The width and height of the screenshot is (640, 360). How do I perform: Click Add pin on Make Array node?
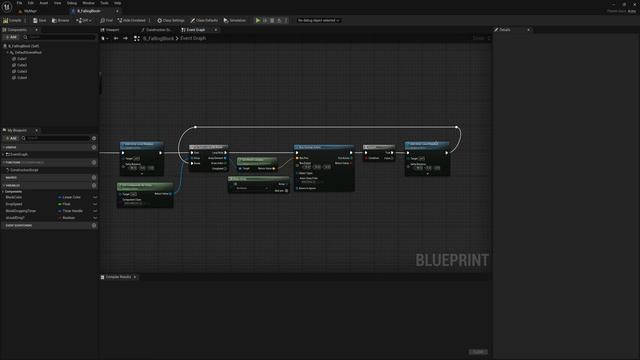282,191
